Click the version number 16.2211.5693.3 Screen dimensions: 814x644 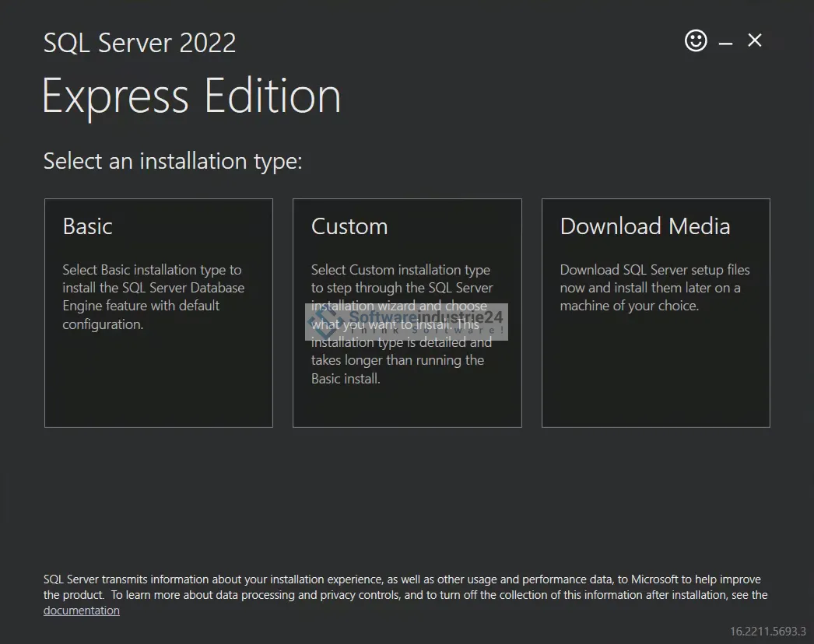click(767, 631)
